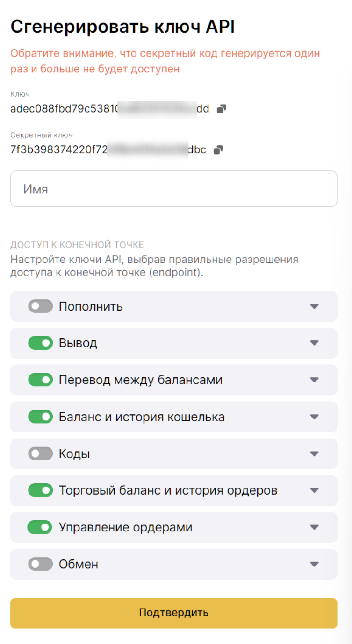Disable the Управление ордерами toggle
Screen dimensions: 352x644
40,527
